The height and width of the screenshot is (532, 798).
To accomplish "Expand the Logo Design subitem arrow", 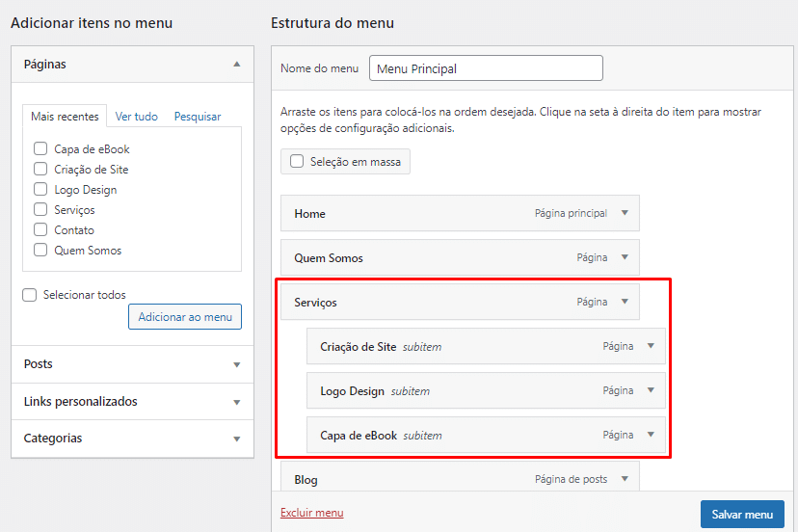I will coord(651,390).
